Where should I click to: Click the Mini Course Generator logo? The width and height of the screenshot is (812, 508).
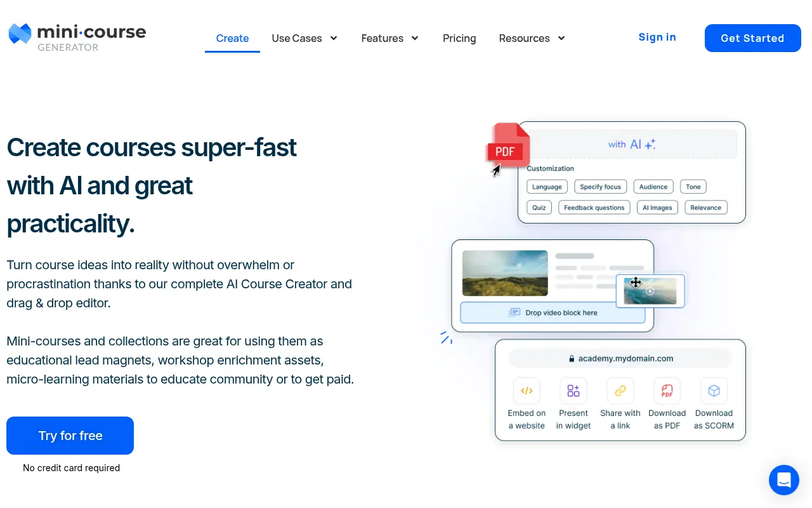coord(77,37)
